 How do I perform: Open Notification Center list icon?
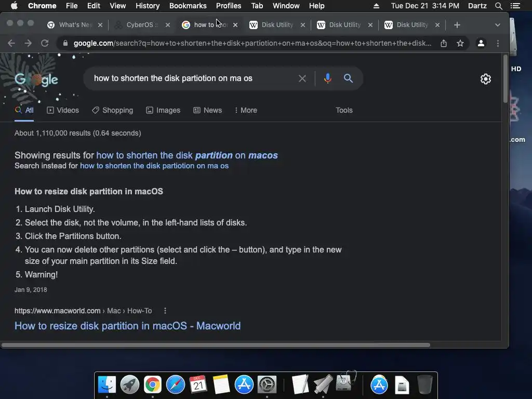point(515,6)
